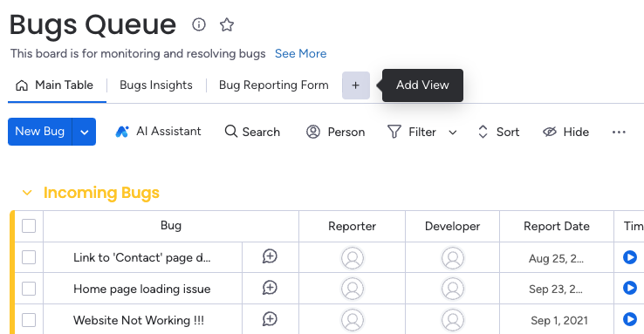This screenshot has width=644, height=334.
Task: Open board info icon next to Bugs Queue
Action: (x=199, y=24)
